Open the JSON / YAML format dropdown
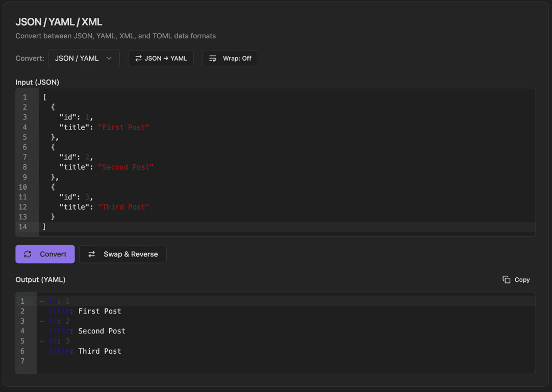 [84, 58]
